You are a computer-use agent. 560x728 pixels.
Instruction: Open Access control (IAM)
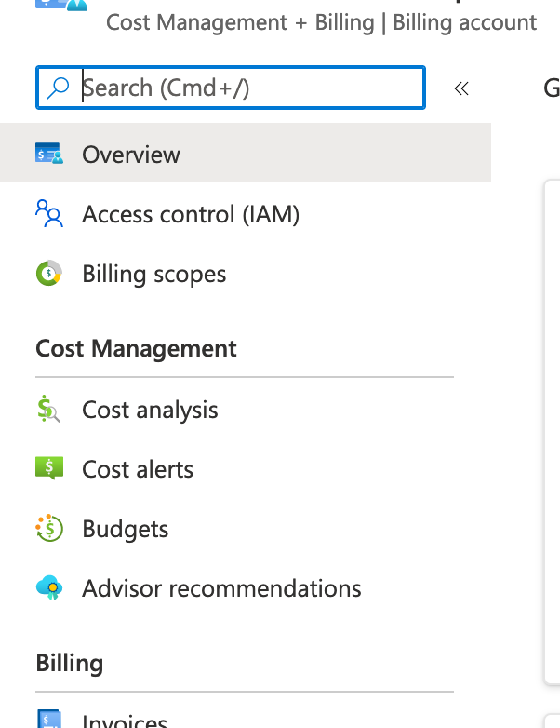(x=191, y=214)
